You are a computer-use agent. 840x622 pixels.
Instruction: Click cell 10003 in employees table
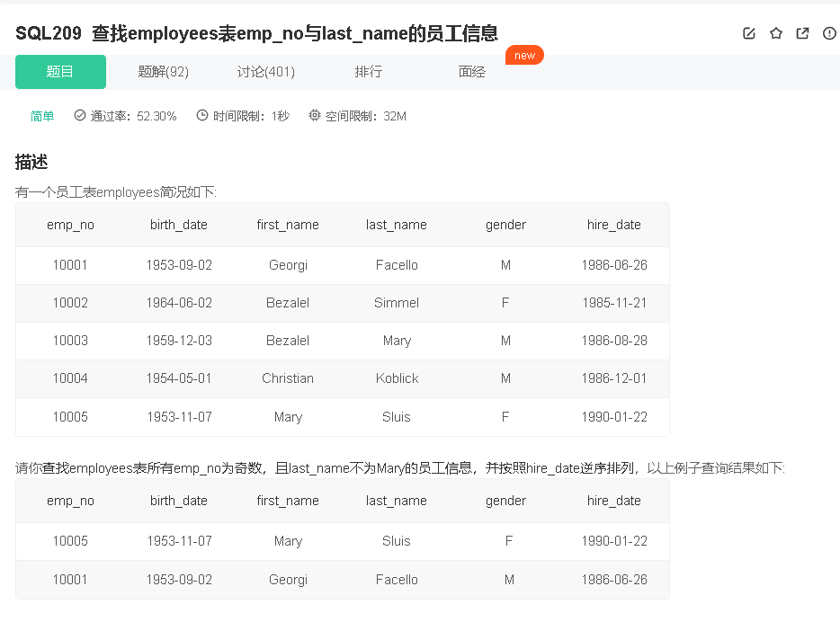tap(70, 341)
